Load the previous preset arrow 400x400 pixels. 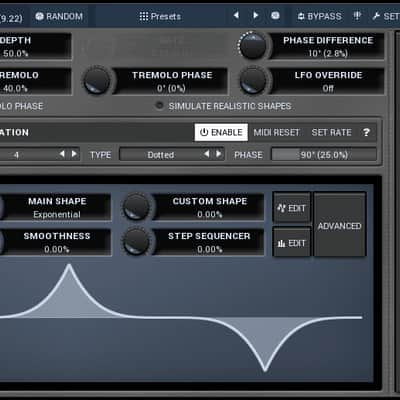pos(236,15)
